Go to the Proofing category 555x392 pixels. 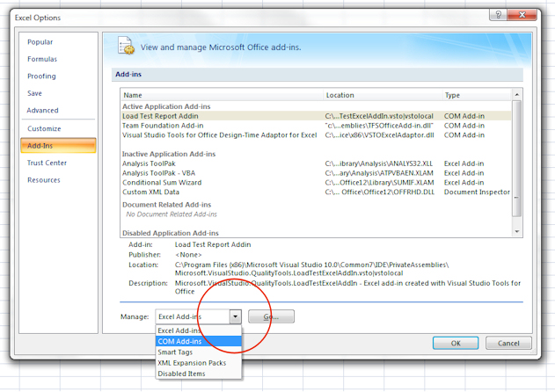tap(41, 76)
